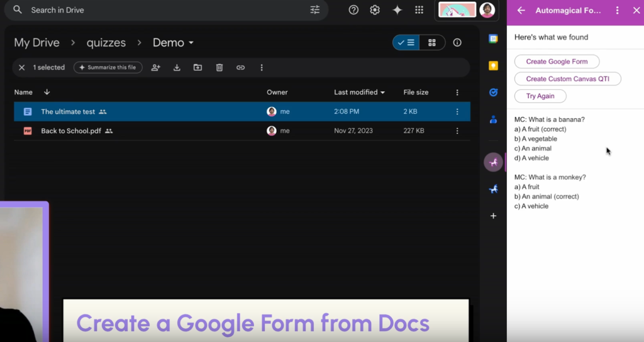Click the unicorn banner thumbnail
Viewport: 644px width, 342px height.
tap(457, 10)
